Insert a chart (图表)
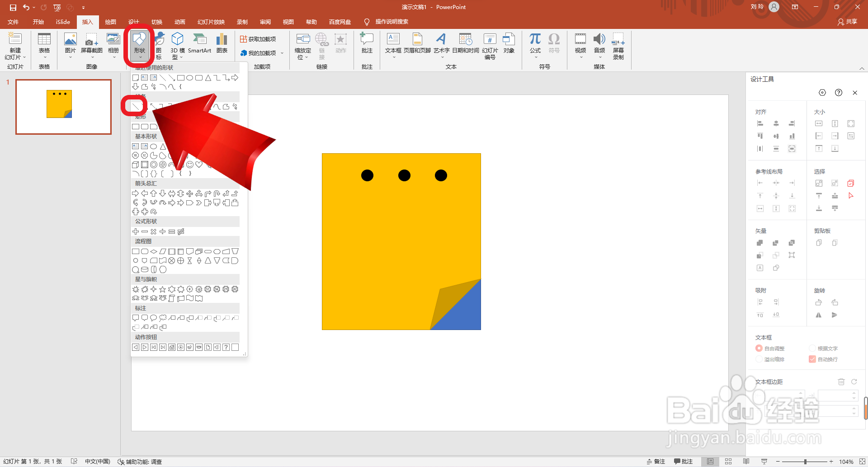This screenshot has height=467, width=868. tap(222, 44)
